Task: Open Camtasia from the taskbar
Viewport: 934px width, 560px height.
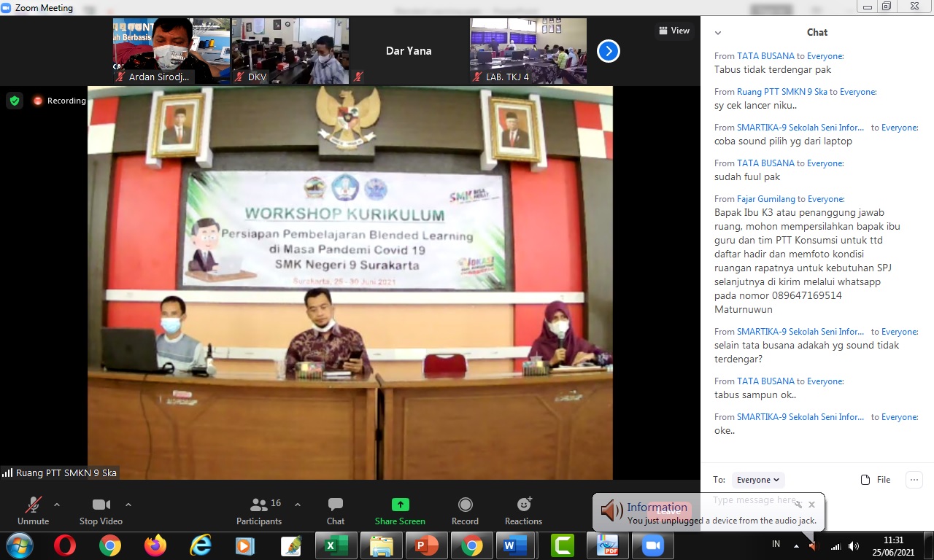Action: click(x=563, y=545)
